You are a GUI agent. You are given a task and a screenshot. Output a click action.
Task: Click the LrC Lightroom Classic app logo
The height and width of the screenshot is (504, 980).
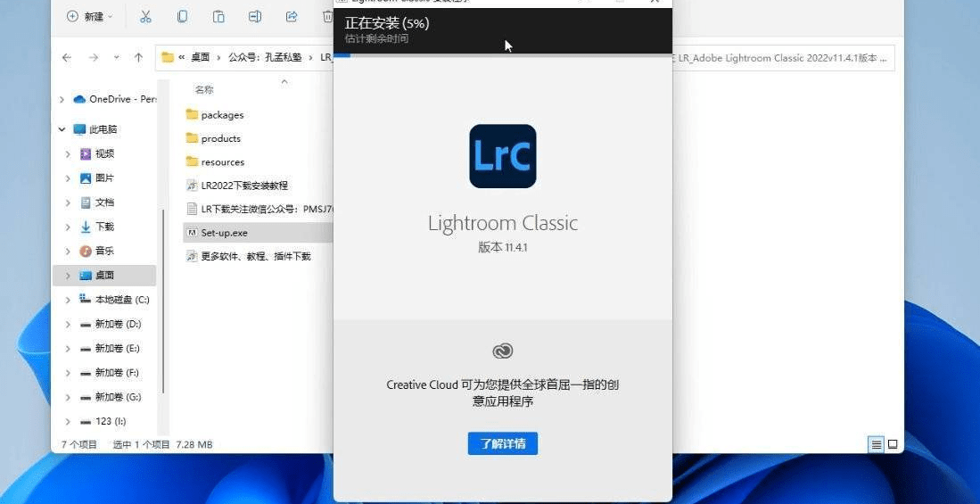coord(503,156)
